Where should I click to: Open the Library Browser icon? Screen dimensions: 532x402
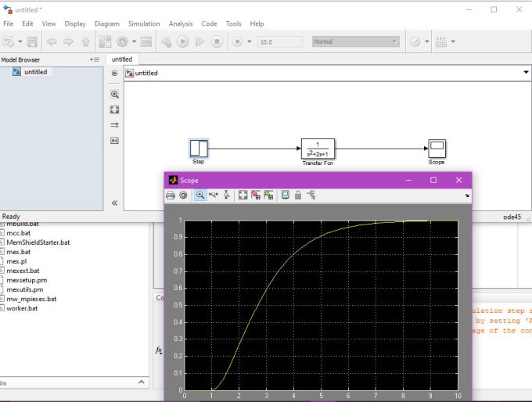[x=105, y=41]
